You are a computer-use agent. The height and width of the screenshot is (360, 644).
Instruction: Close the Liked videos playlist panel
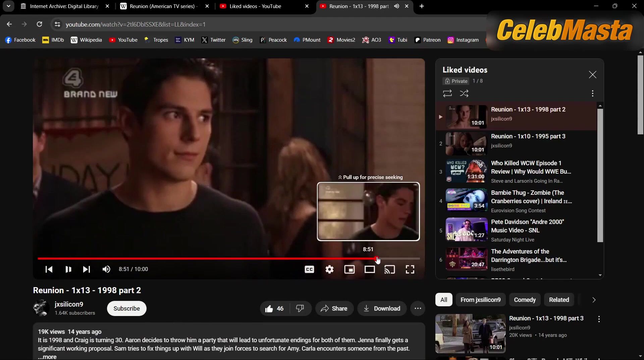pyautogui.click(x=593, y=75)
